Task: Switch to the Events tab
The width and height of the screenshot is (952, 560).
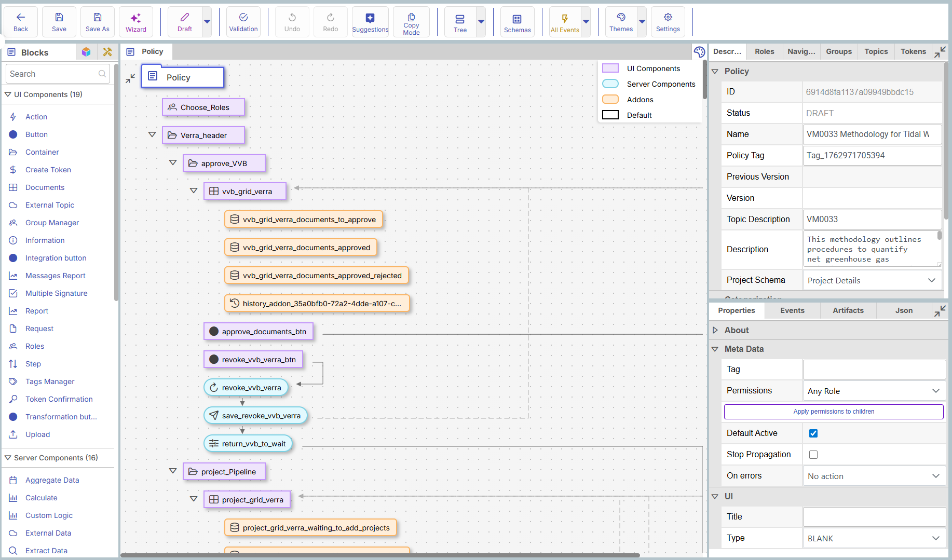Action: coord(792,310)
